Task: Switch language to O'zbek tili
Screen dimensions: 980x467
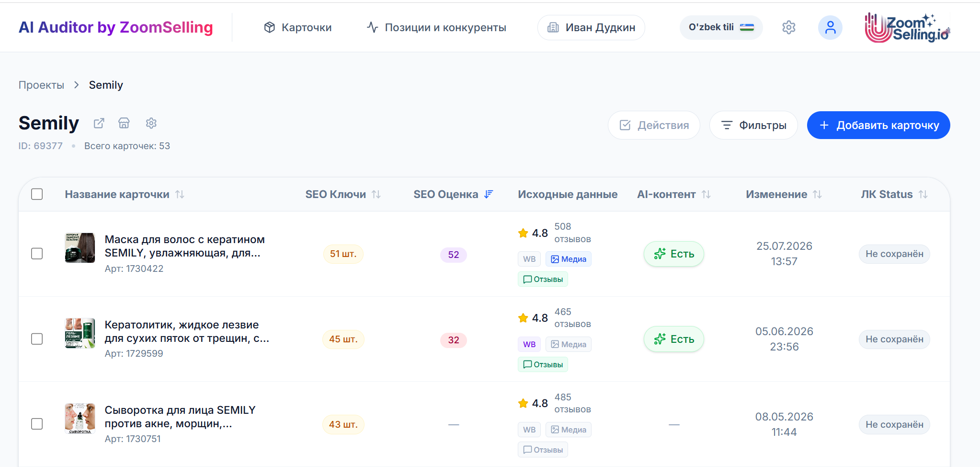Action: coord(721,27)
